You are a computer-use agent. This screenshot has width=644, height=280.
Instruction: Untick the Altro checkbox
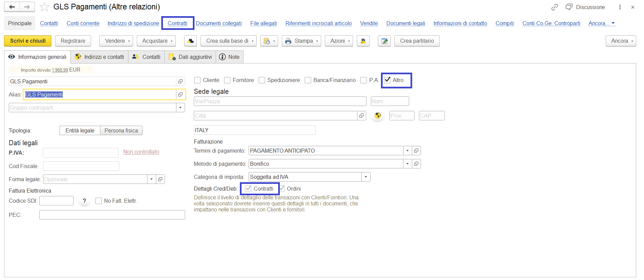tap(387, 80)
